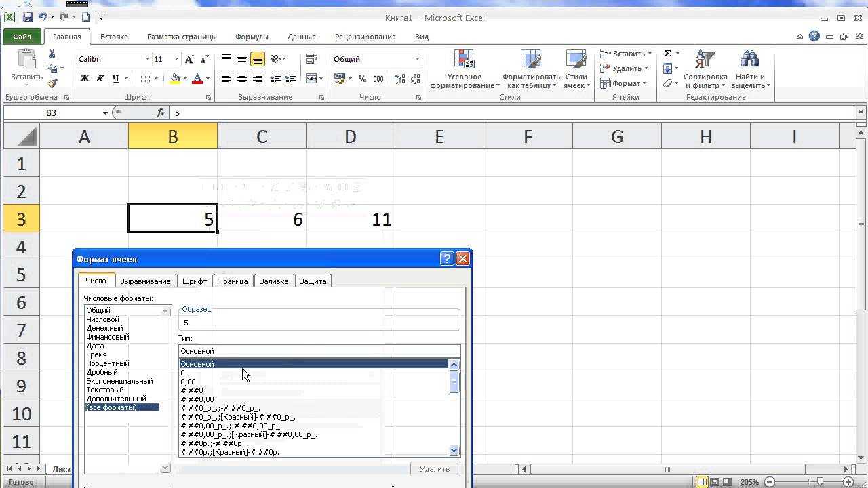The image size is (868, 488).
Task: Click the Wrap text icon
Action: 311,59
